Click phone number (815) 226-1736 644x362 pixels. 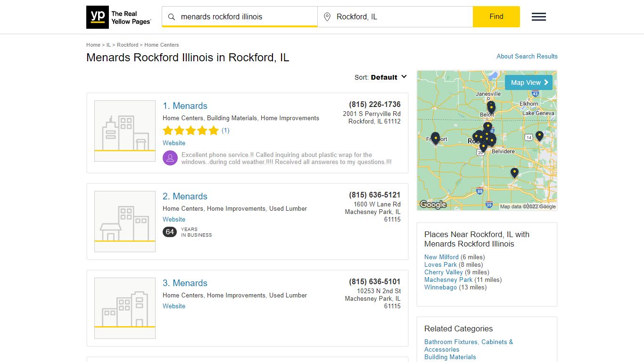(x=375, y=105)
